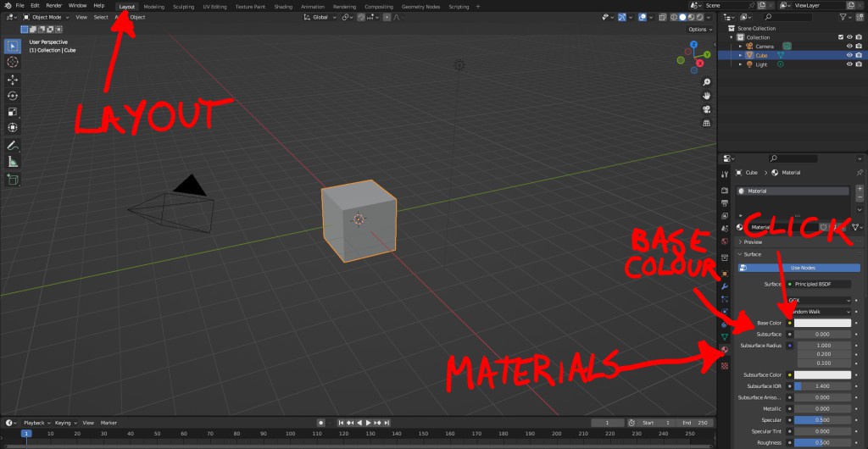
Task: Switch to the Sculpting workspace tab
Action: point(183,6)
